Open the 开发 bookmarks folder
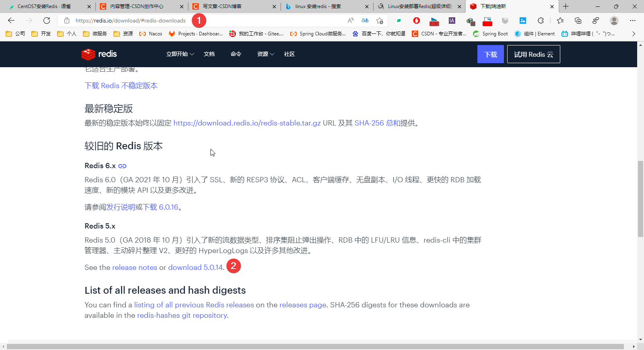Viewport: 644px width, 350px height. click(x=41, y=34)
